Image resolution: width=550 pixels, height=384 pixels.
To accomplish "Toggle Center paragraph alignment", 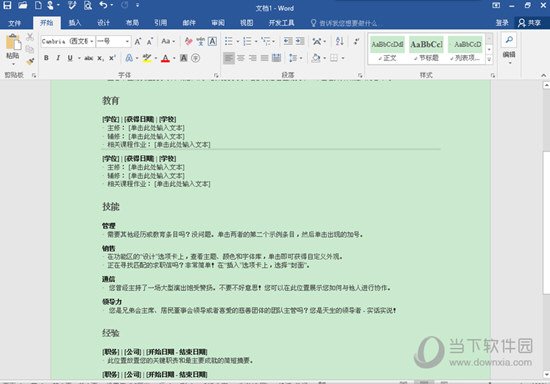I will 241,58.
